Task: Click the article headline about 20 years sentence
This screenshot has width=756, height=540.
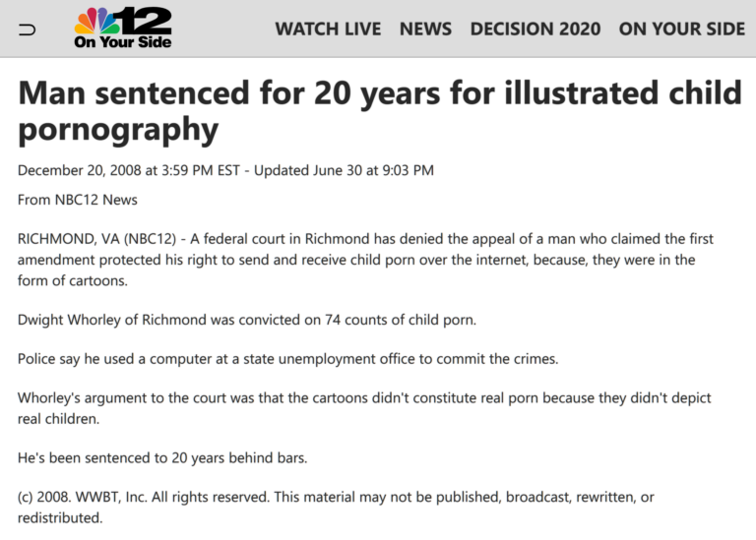Action: pos(380,112)
